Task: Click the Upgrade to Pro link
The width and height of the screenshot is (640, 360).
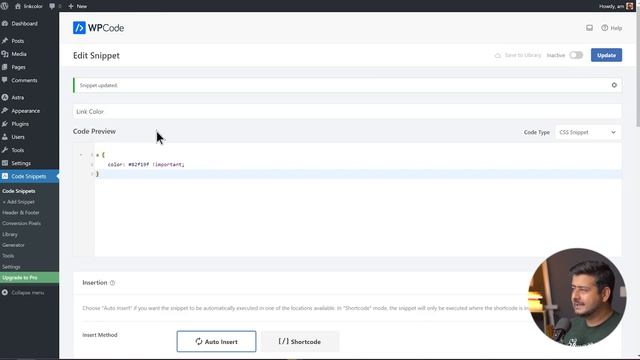Action: tap(29, 278)
